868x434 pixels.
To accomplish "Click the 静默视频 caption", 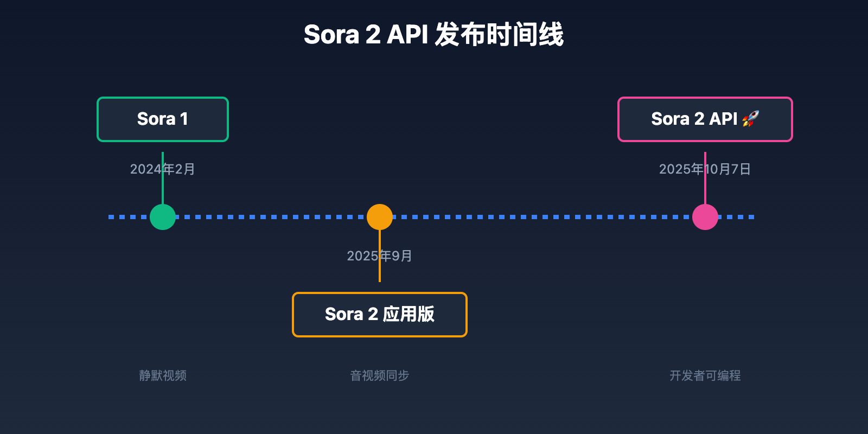I will [x=163, y=375].
